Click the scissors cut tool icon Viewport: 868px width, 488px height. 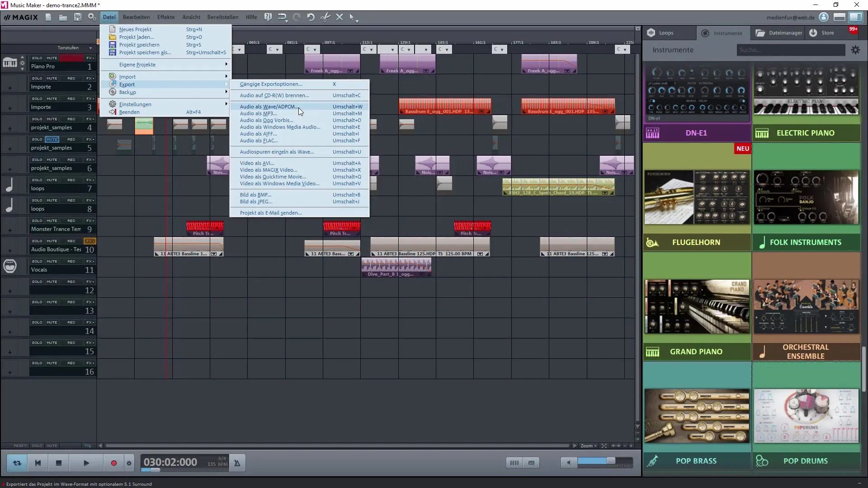click(x=325, y=17)
